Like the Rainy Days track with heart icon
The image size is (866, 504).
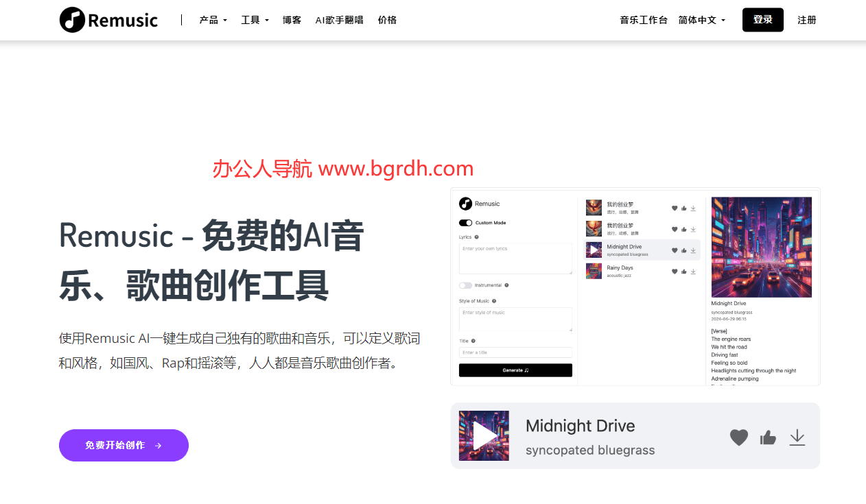coord(675,272)
